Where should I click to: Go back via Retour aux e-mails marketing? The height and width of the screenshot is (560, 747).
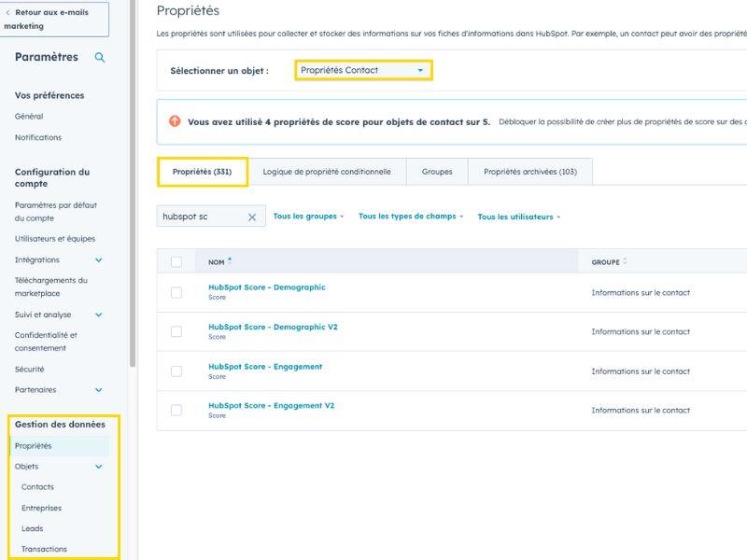tap(54, 19)
